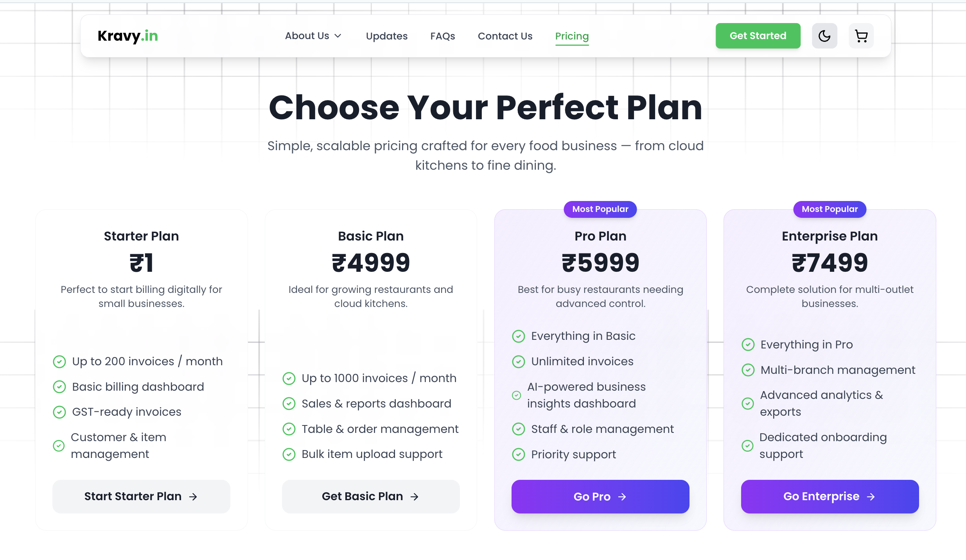Click the green Get Started button
This screenshot has width=966, height=560.
click(758, 36)
